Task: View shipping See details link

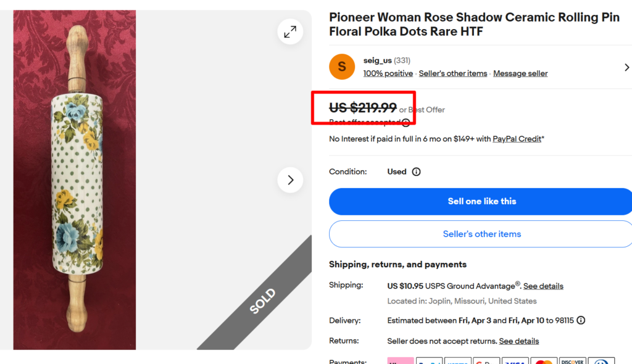Action: click(543, 286)
